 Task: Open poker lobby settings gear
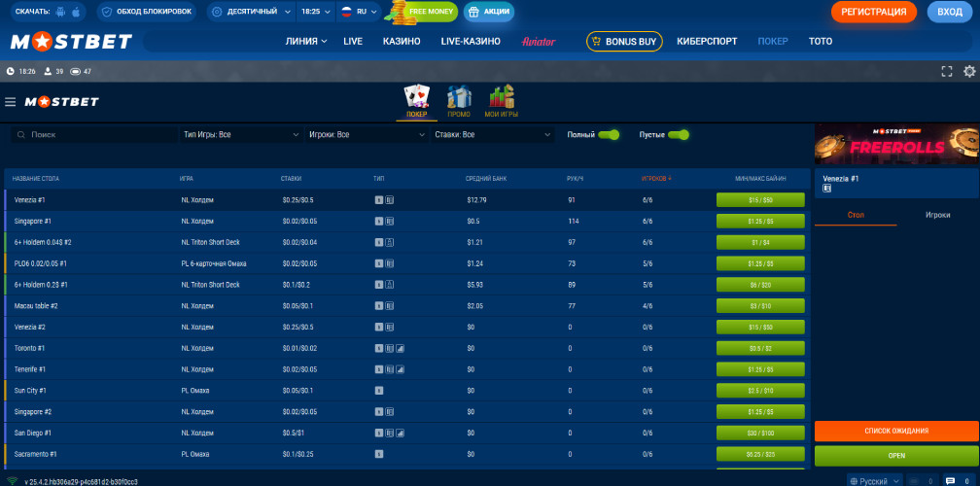[x=969, y=71]
